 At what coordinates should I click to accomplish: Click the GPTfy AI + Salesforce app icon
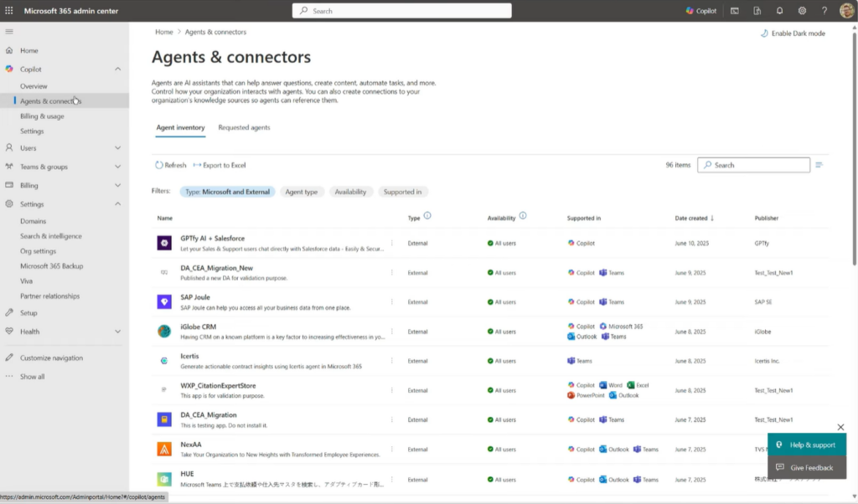(x=164, y=243)
